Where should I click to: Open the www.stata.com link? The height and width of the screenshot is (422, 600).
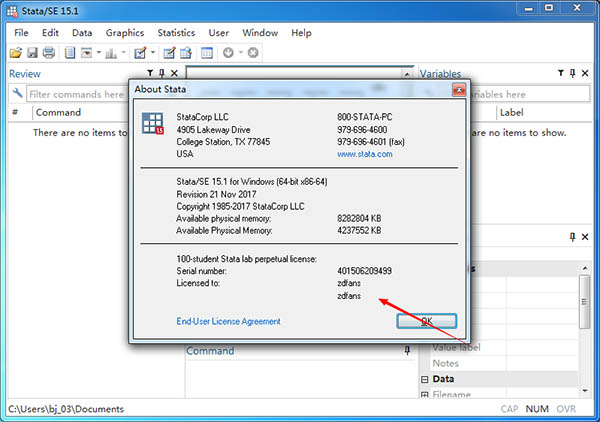pyautogui.click(x=364, y=154)
